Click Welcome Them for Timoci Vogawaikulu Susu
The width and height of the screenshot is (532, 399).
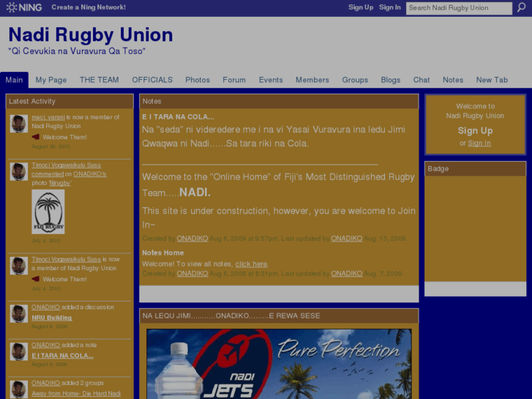tap(65, 279)
